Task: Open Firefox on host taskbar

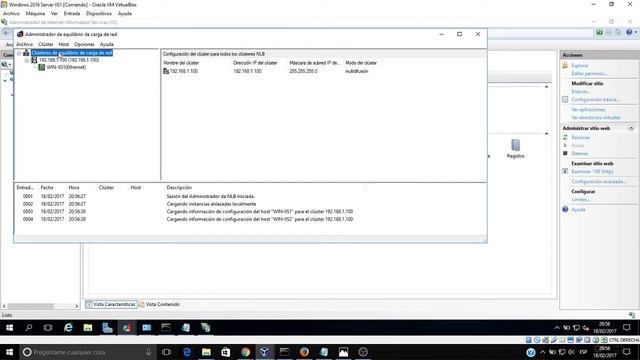Action: (x=304, y=352)
